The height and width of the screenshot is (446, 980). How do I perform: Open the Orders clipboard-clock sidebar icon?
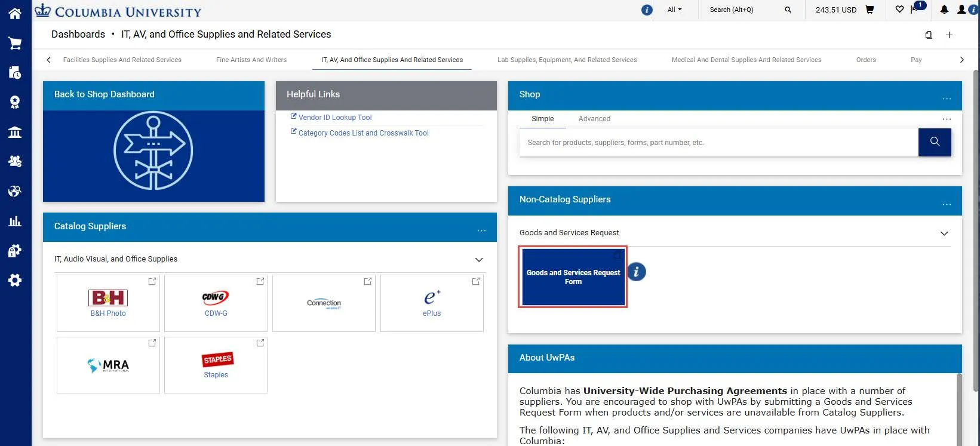tap(15, 73)
